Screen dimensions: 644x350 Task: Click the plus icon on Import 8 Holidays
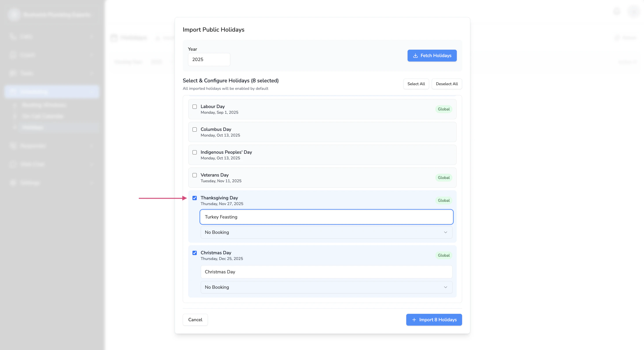click(414, 319)
